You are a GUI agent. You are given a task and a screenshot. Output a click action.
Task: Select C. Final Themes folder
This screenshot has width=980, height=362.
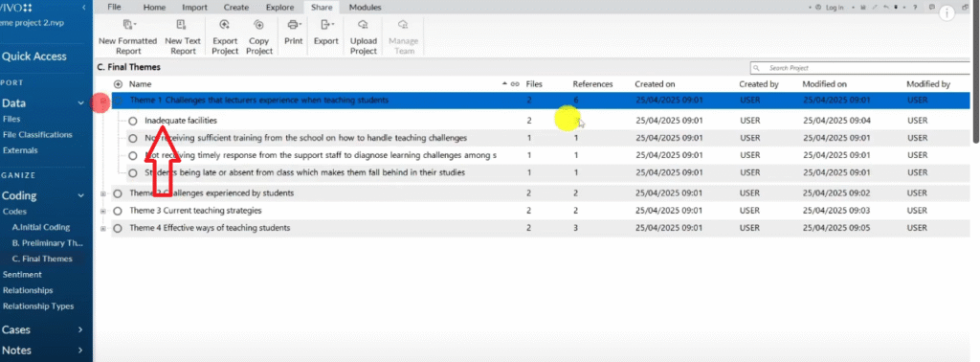(42, 259)
